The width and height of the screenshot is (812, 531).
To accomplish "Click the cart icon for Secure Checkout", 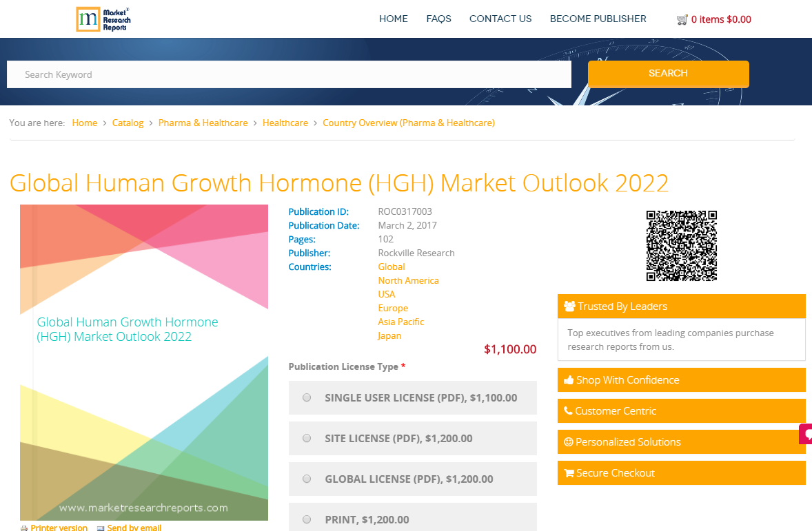I will (x=569, y=473).
